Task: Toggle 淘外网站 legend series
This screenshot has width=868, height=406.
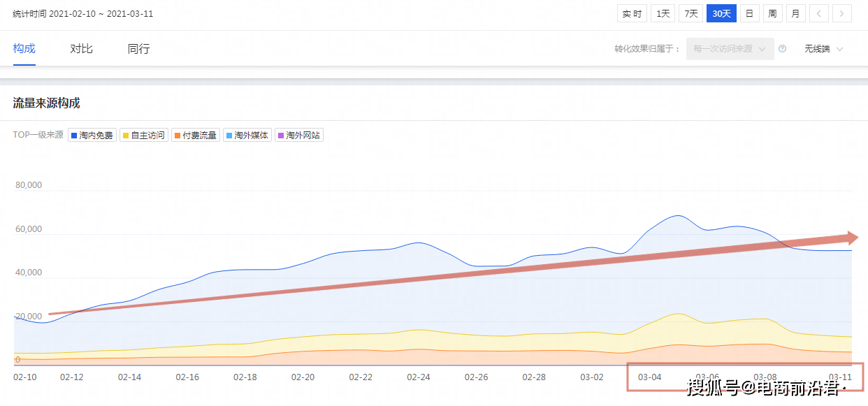Action: pyautogui.click(x=298, y=135)
